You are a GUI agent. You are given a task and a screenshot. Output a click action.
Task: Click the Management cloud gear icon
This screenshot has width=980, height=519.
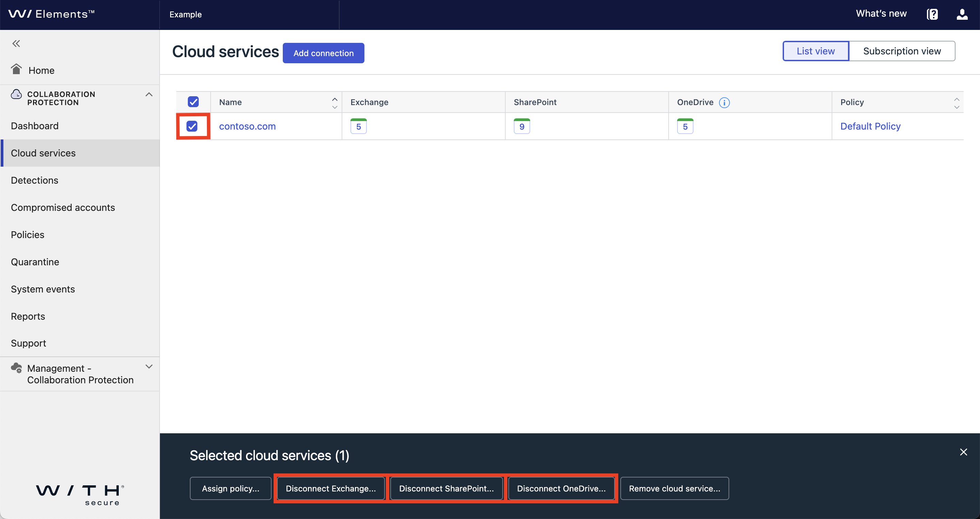(x=16, y=368)
